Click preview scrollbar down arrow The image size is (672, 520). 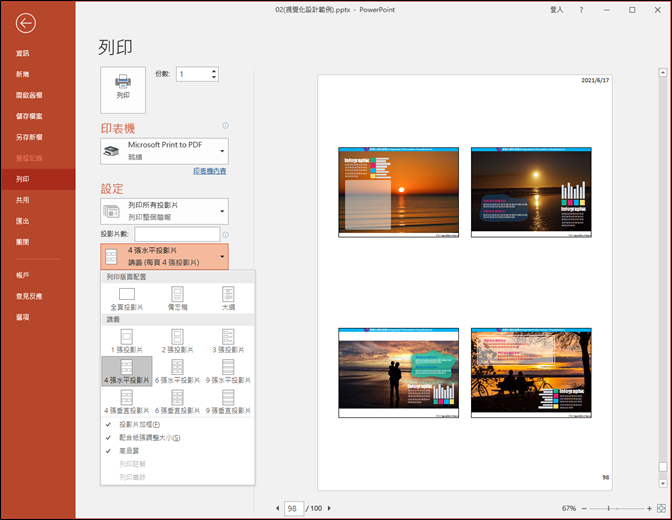coord(663,484)
